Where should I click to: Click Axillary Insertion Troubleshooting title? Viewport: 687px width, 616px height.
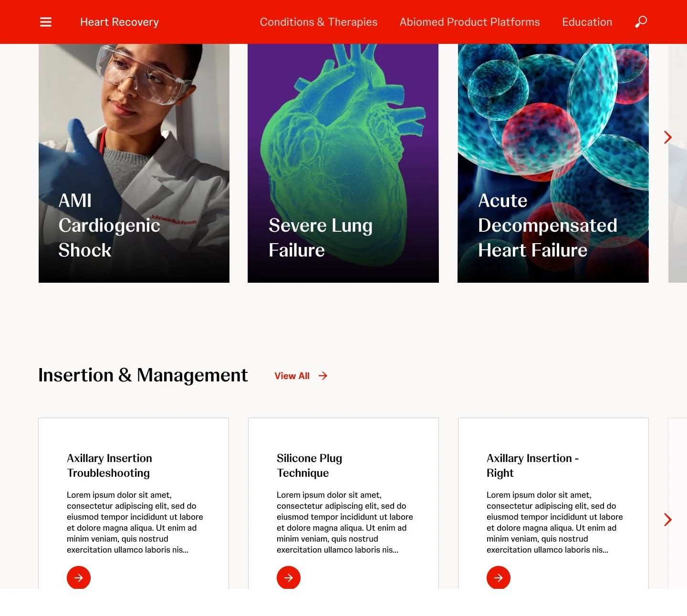coord(109,465)
